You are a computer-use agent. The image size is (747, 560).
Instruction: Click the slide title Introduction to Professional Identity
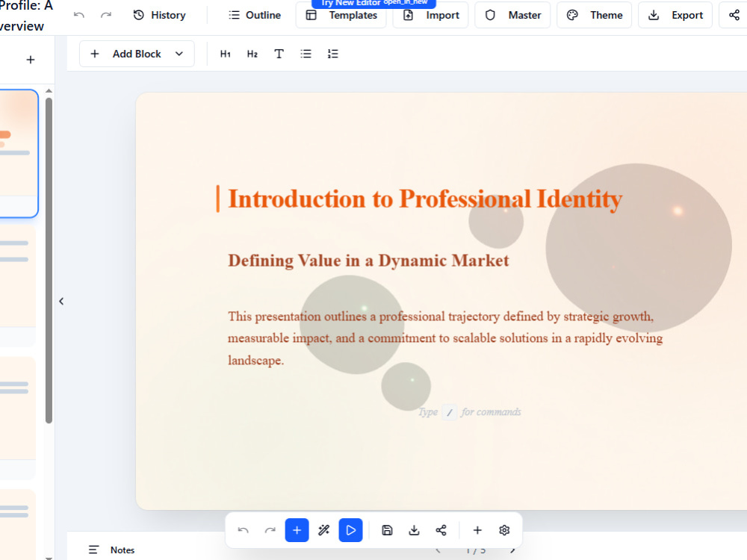(x=425, y=199)
